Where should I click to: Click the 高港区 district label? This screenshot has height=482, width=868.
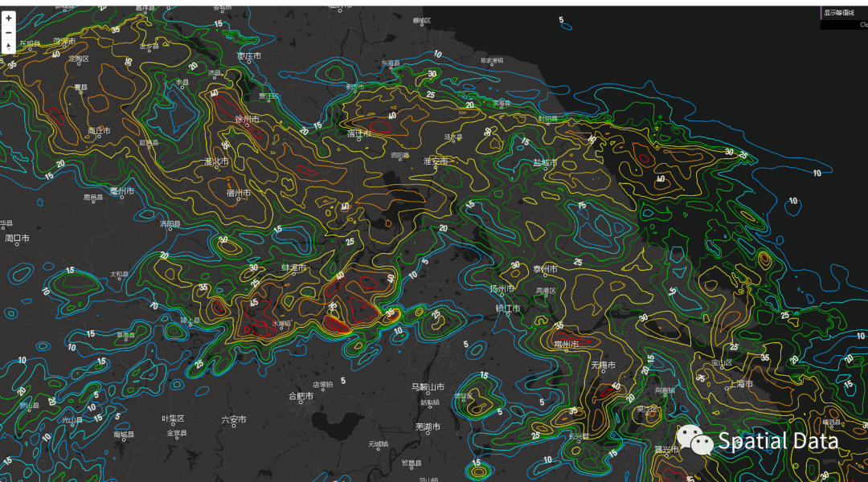545,291
